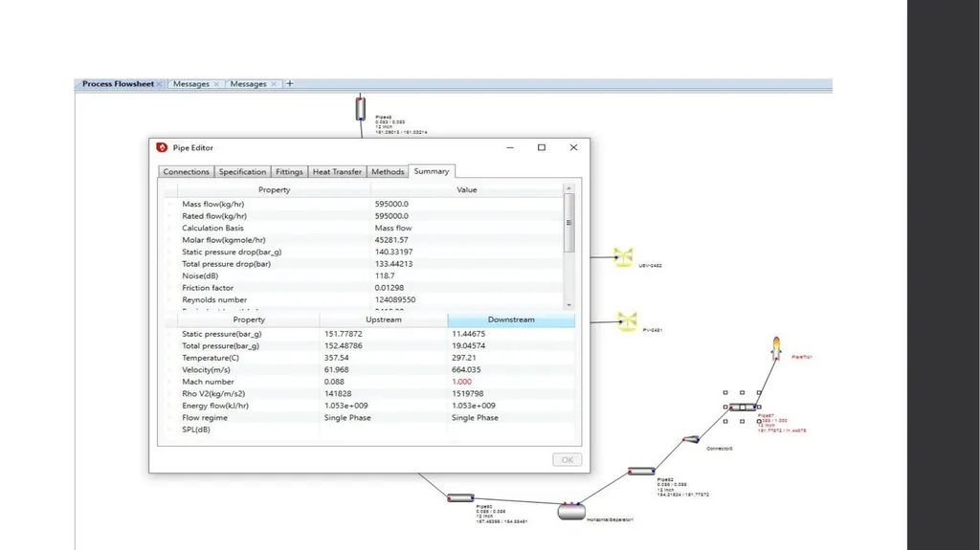Image resolution: width=980 pixels, height=550 pixels.
Task: Close the Process Flowsheet tab
Action: (x=160, y=84)
